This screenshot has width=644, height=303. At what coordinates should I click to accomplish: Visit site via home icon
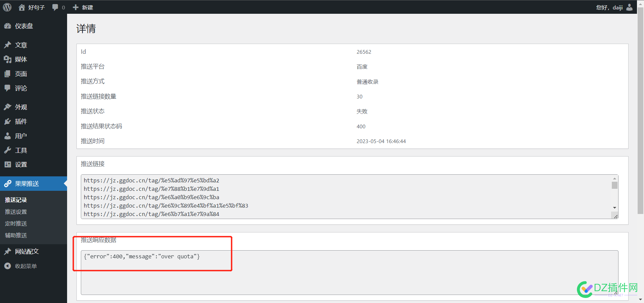(22, 7)
